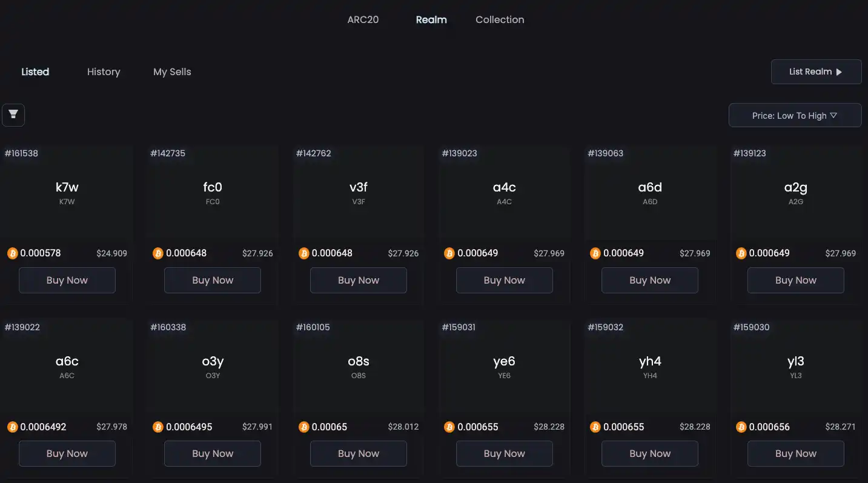
Task: Open the filter funnel icon
Action: click(x=13, y=115)
